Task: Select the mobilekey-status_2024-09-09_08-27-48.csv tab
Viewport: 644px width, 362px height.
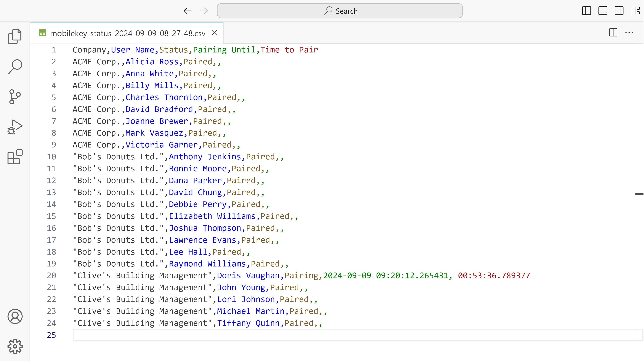Action: 126,33
